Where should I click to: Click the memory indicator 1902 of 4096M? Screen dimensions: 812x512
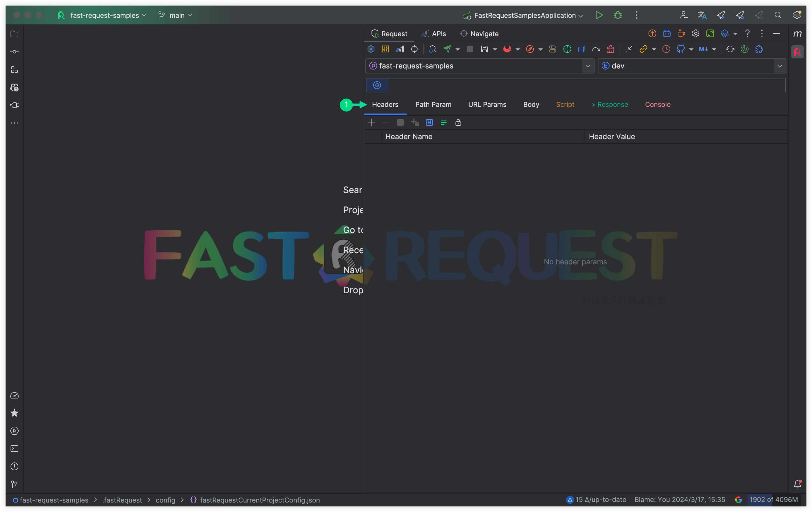tap(773, 499)
